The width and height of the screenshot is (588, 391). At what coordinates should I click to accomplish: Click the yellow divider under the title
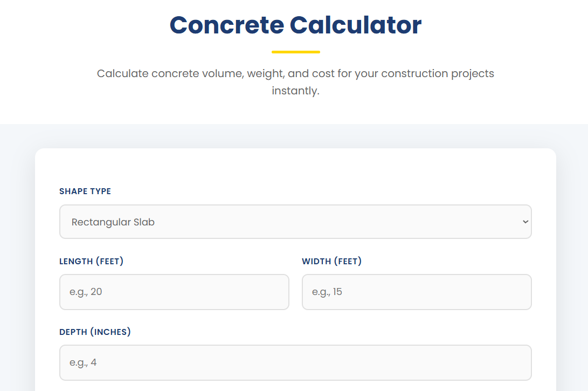pos(295,52)
